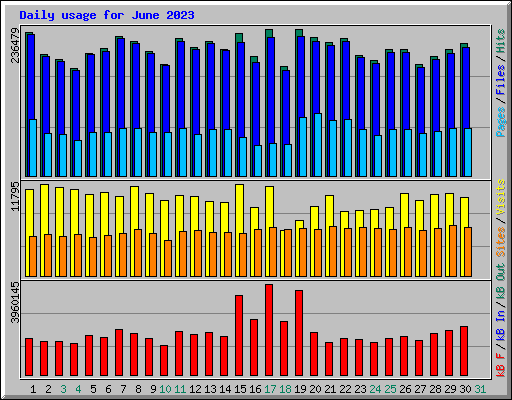The width and height of the screenshot is (512, 400).
Task: Click day 17 on the x-axis
Action: (x=270, y=389)
